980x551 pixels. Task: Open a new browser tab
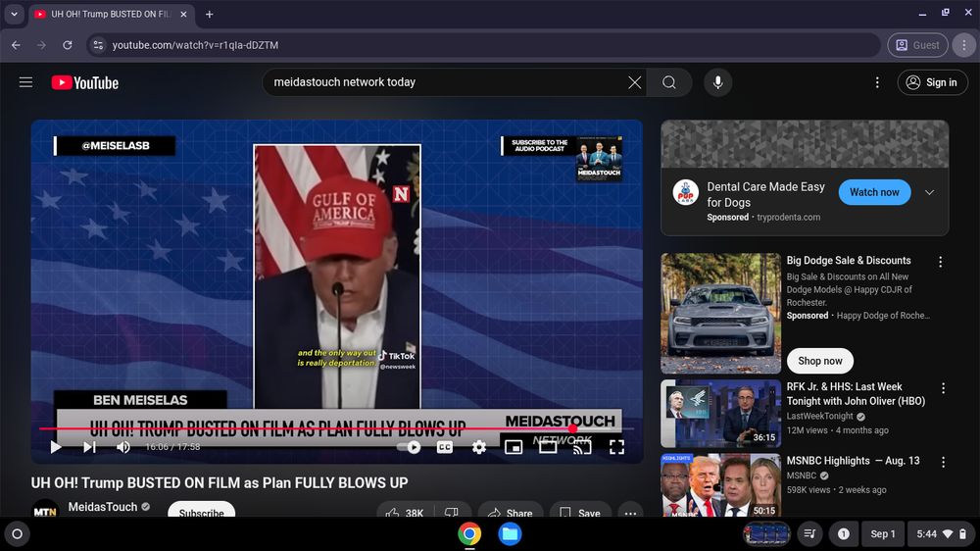coord(210,14)
